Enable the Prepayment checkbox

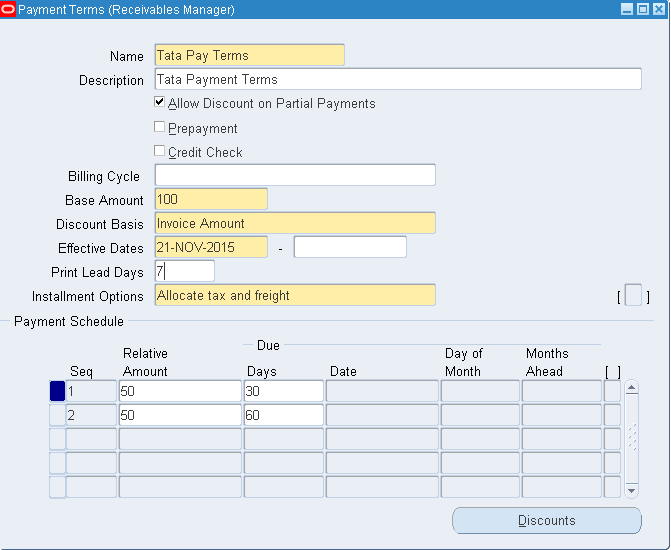160,127
